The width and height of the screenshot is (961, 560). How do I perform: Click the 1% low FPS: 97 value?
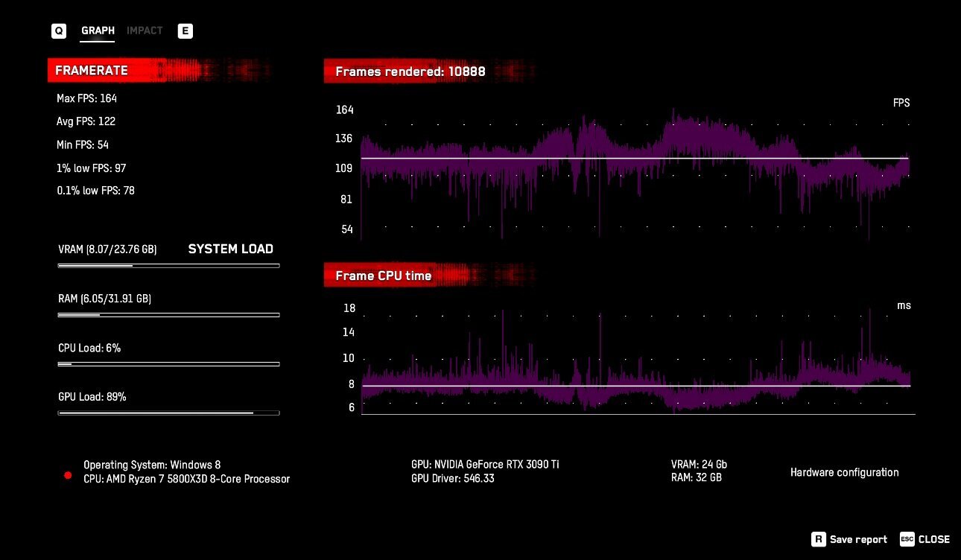(91, 168)
